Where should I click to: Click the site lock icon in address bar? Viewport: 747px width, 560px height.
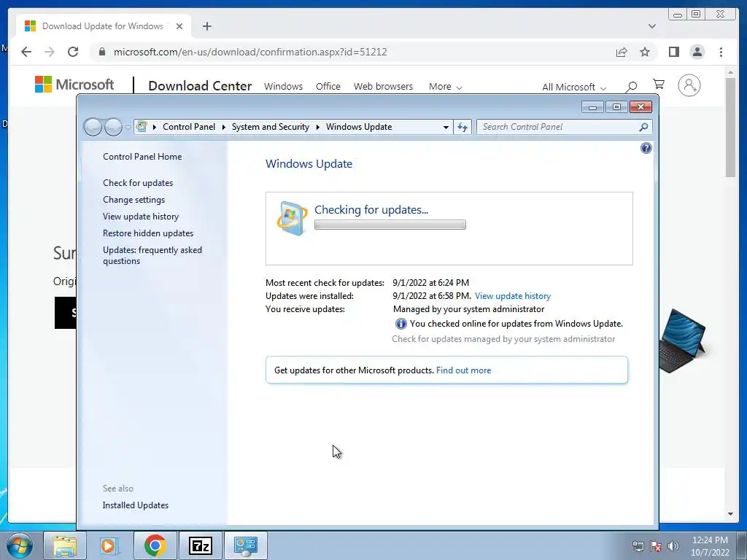pos(101,52)
